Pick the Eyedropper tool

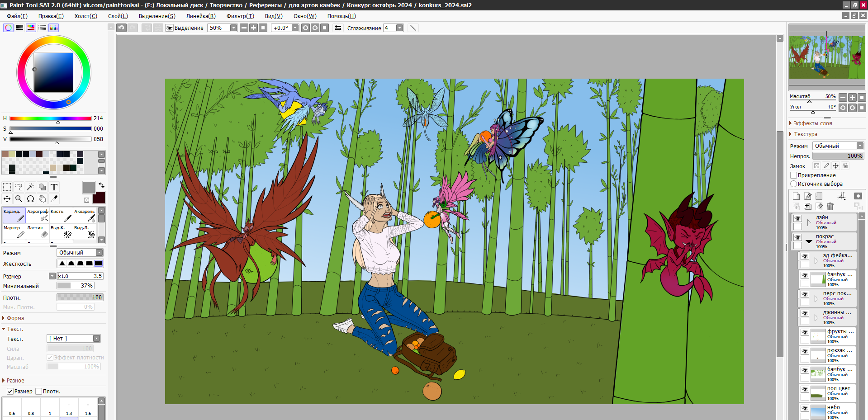pos(54,198)
